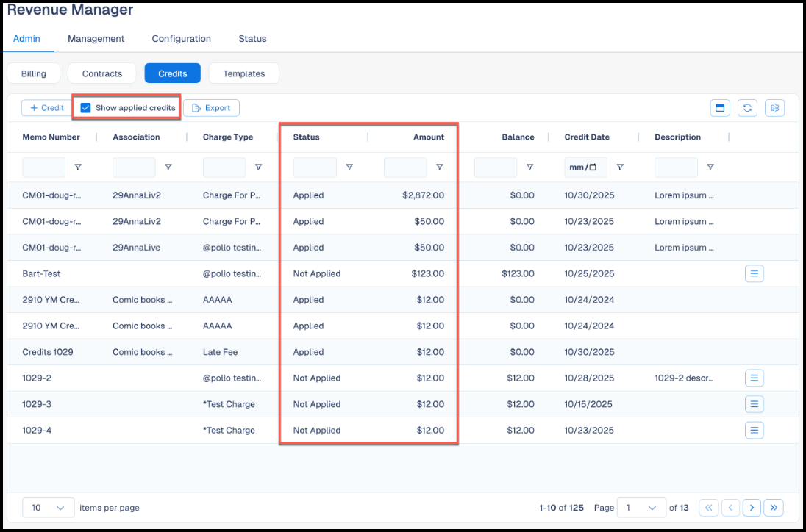The width and height of the screenshot is (806, 532).
Task: Open the action menu icon for Bart-Test
Action: coord(754,273)
